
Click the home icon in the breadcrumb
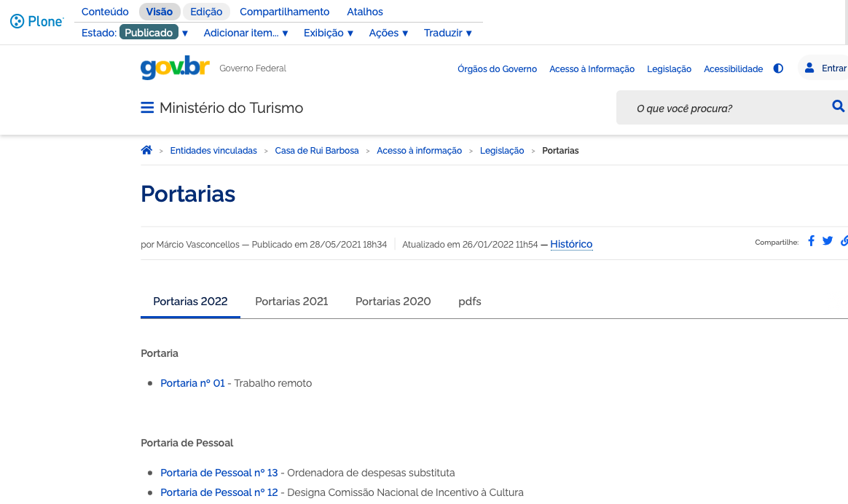pos(146,149)
